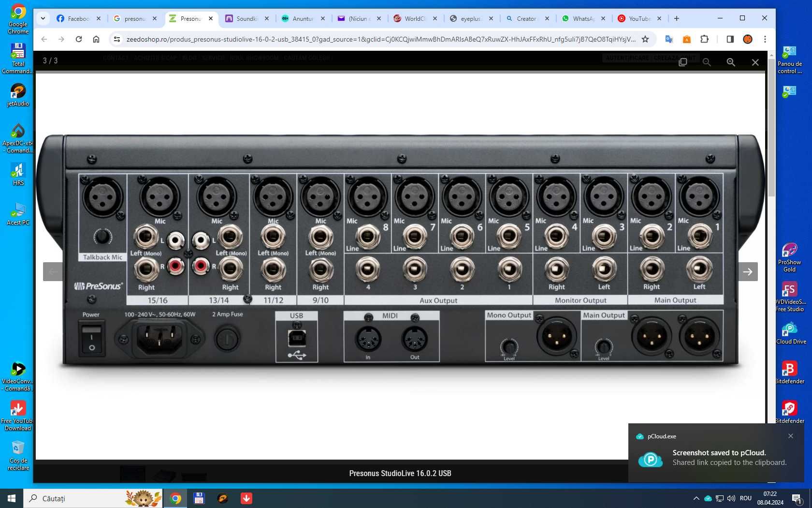This screenshot has width=812, height=508.
Task: Open the Chrome extensions puzzle menu
Action: [705, 39]
